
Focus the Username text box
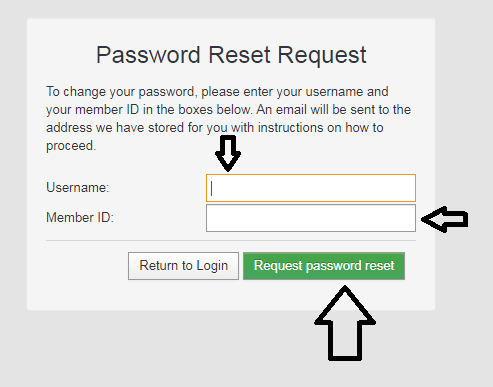point(311,188)
